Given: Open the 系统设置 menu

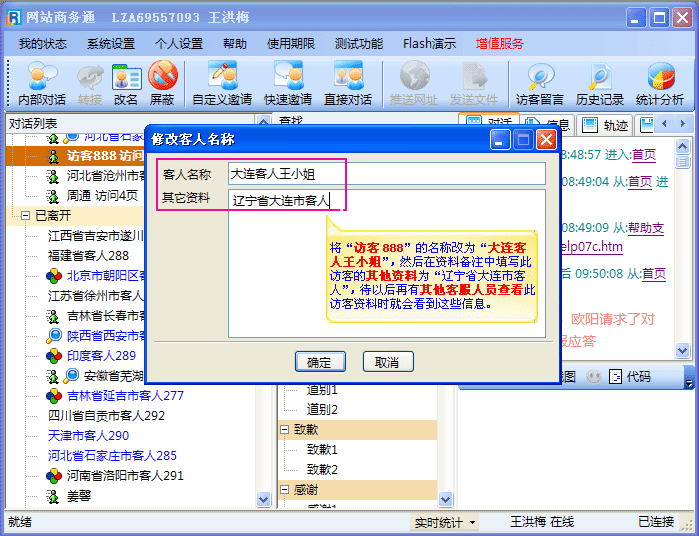Looking at the screenshot, I should coord(111,44).
